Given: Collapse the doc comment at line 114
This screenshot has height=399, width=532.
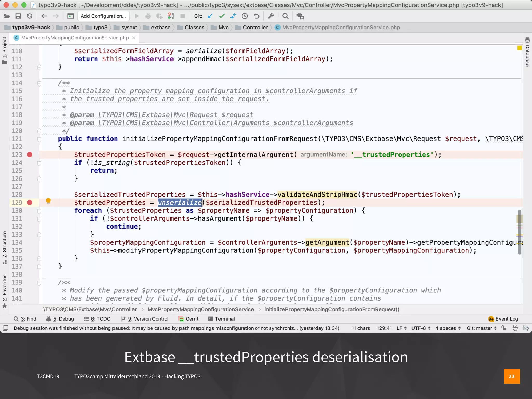Looking at the screenshot, I should coord(39,83).
